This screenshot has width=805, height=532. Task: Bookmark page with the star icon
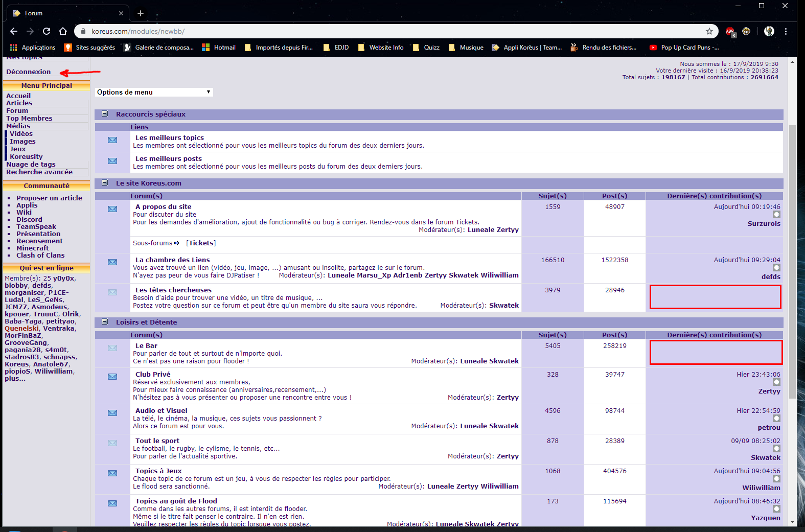(709, 31)
